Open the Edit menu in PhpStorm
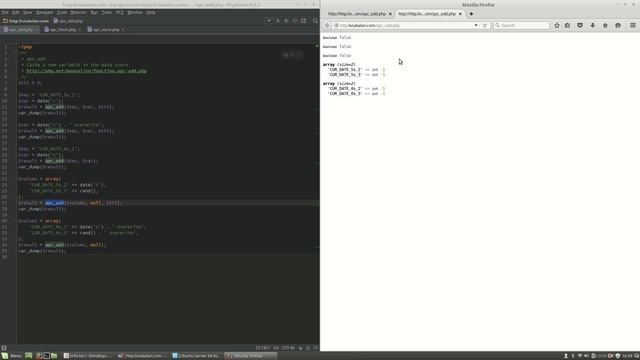This screenshot has width=640, height=360. coord(16,13)
